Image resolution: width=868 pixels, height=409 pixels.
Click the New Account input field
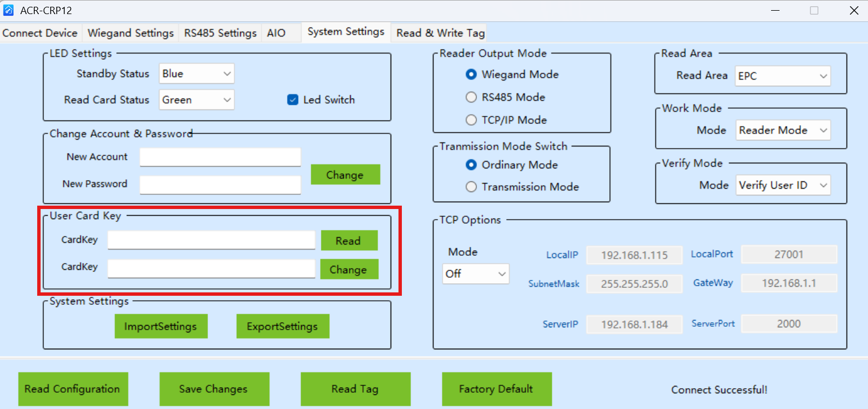tap(220, 157)
